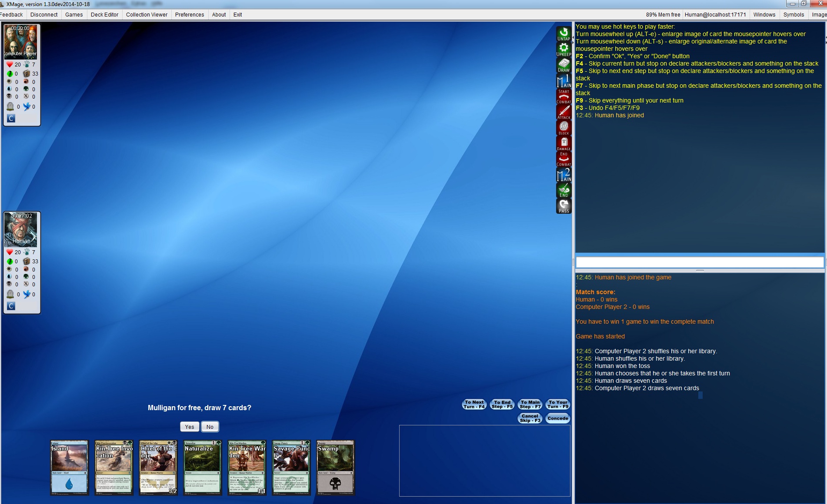Screen dimensions: 827x504
Task: Select the Block phase shield icon
Action: [x=564, y=128]
